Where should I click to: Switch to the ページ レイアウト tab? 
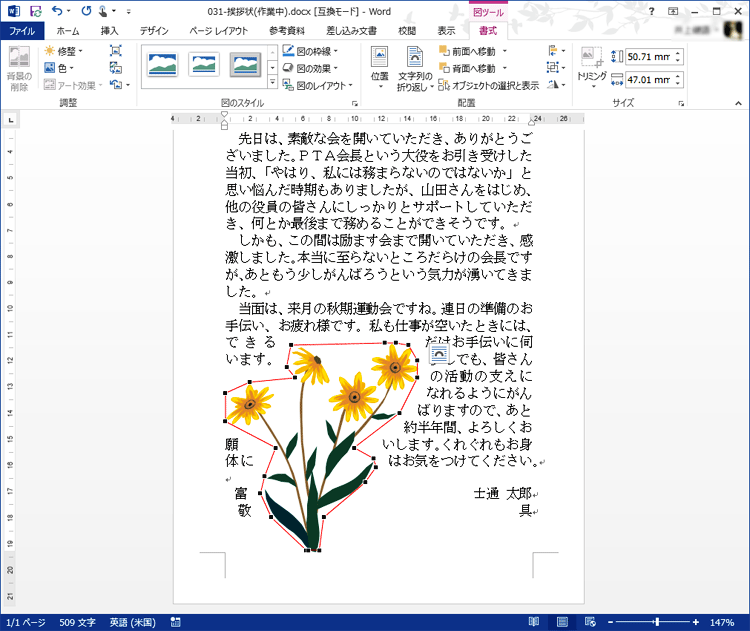click(219, 31)
